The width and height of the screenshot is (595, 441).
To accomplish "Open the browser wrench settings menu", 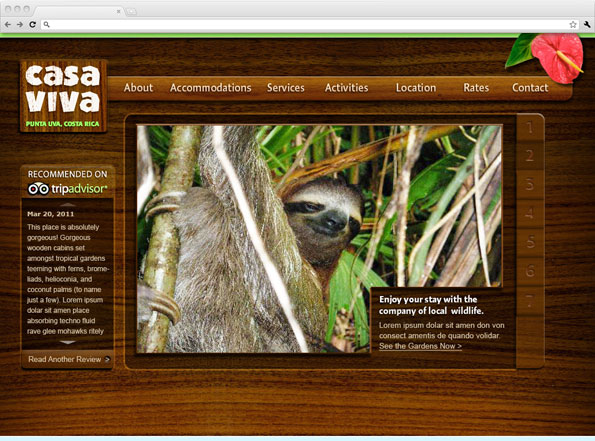I will (x=587, y=25).
